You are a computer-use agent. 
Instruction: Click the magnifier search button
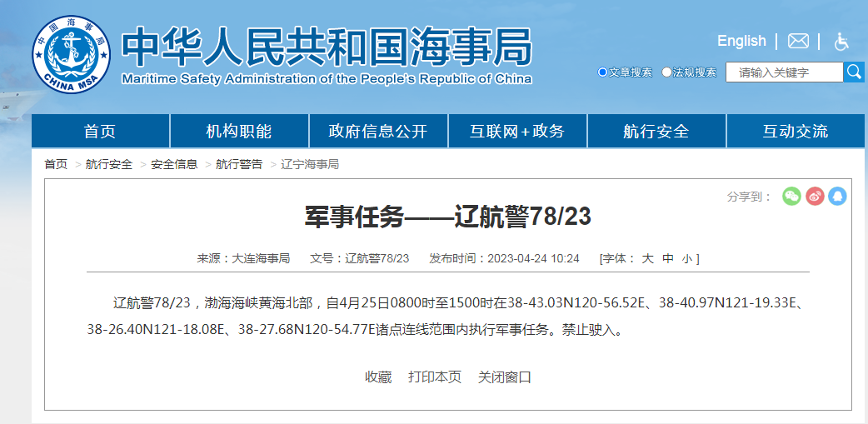click(854, 72)
